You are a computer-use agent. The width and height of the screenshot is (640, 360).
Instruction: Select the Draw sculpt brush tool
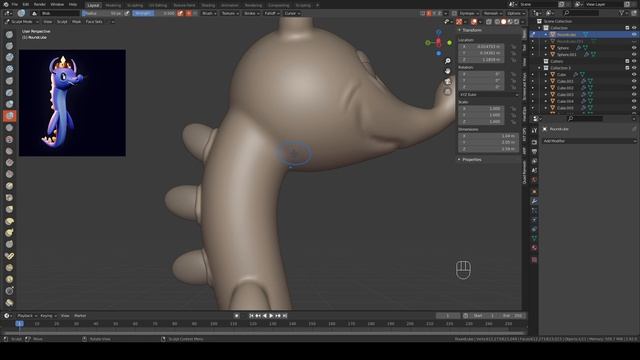click(9, 35)
